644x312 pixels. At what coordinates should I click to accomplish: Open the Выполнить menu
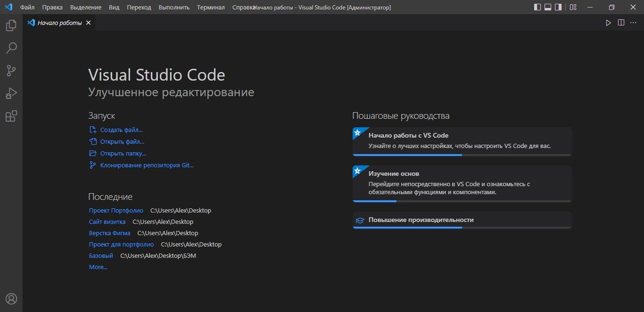174,8
